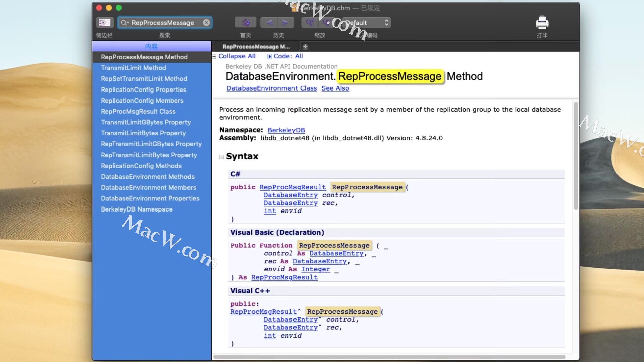This screenshot has height=362, width=644.
Task: Open DatabaseEntry link for control in C#
Action: (x=290, y=195)
